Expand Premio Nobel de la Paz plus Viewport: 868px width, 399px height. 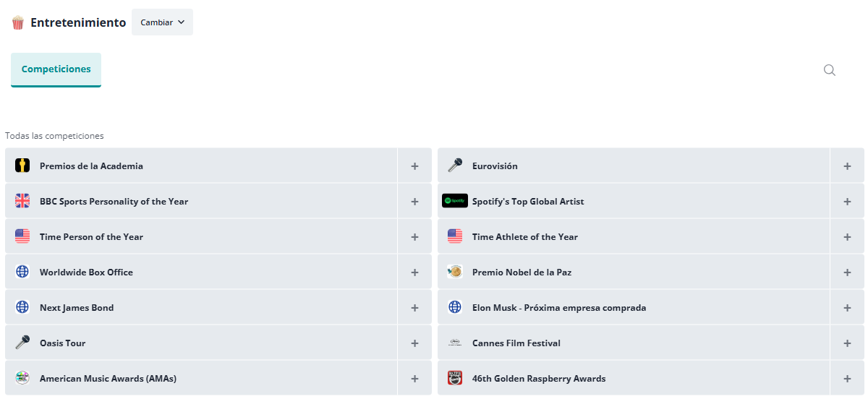click(847, 272)
